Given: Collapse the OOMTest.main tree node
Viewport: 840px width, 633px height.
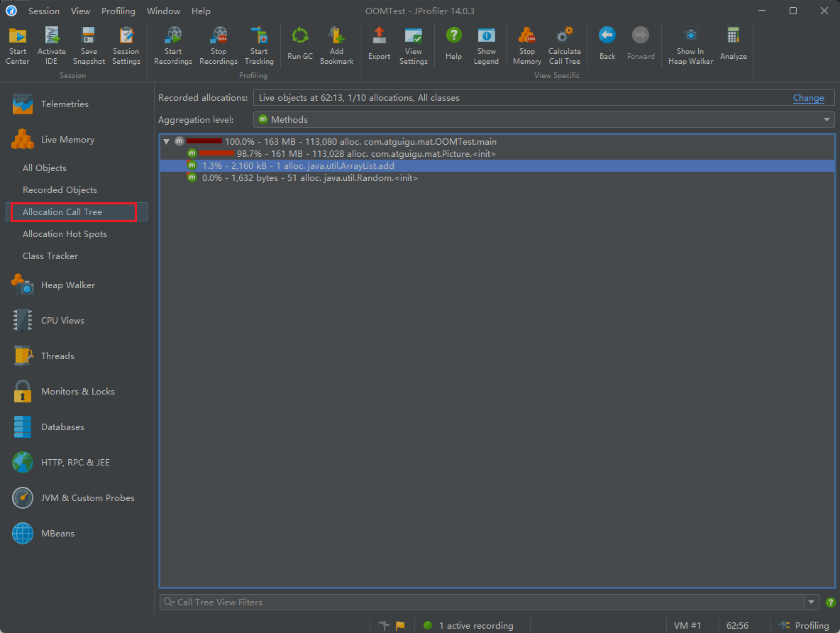Looking at the screenshot, I should coord(167,141).
